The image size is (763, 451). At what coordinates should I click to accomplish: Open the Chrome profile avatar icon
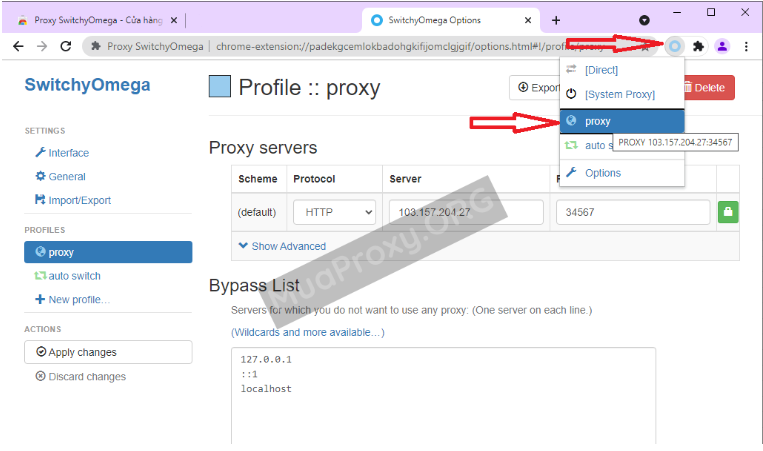coord(722,46)
